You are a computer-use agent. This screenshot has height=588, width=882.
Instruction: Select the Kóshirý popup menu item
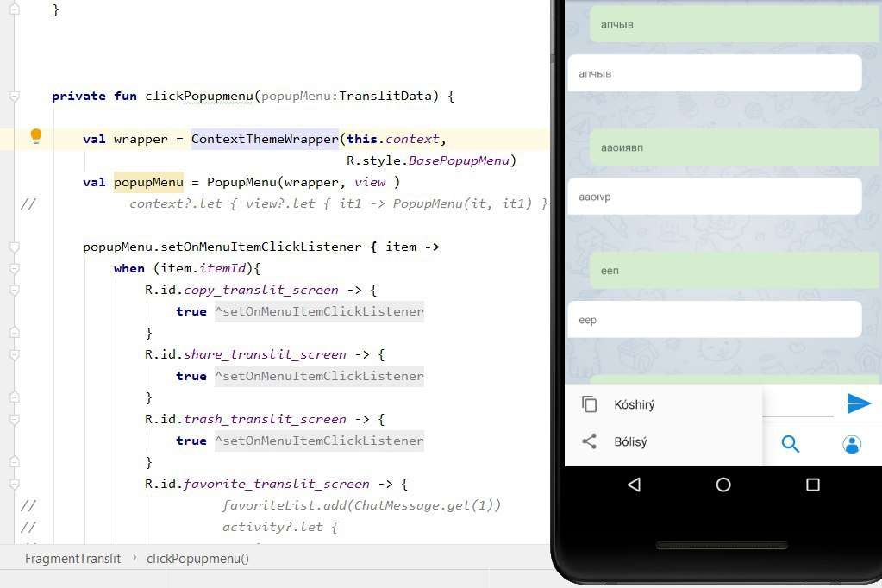point(664,404)
